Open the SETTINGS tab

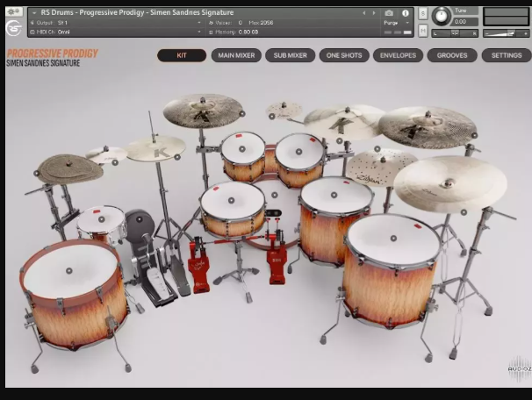(x=507, y=55)
